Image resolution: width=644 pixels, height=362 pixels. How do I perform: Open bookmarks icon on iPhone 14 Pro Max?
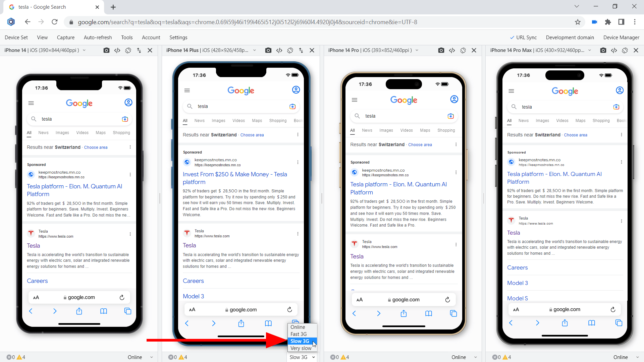pyautogui.click(x=591, y=323)
